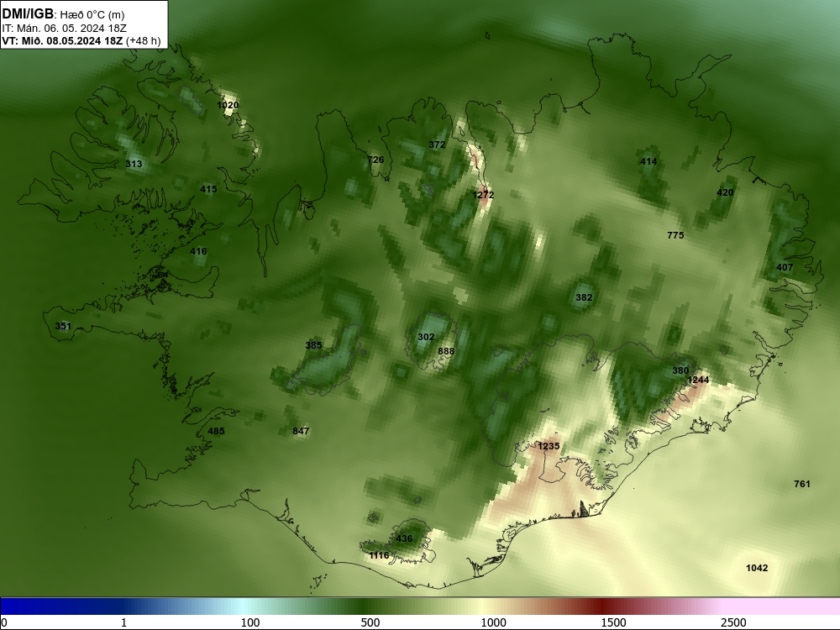
Task: Click the 385 value label
Action: [x=313, y=345]
